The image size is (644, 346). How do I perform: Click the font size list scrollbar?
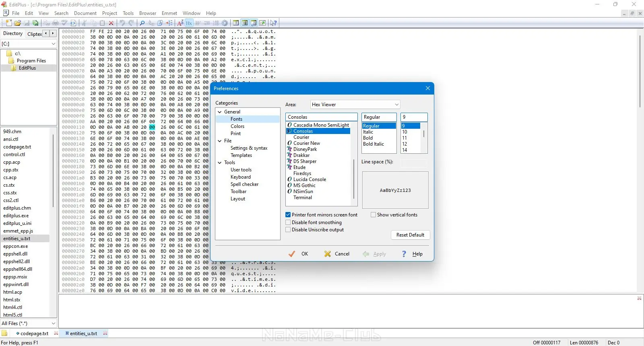tap(424, 134)
